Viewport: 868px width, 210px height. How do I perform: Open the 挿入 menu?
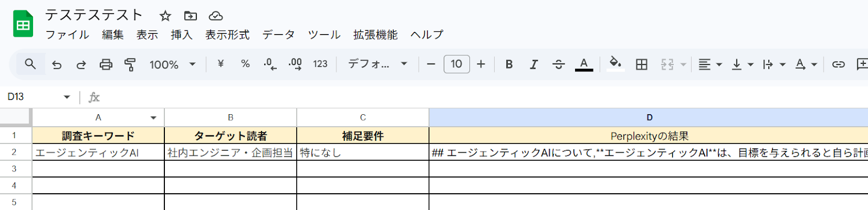click(182, 35)
